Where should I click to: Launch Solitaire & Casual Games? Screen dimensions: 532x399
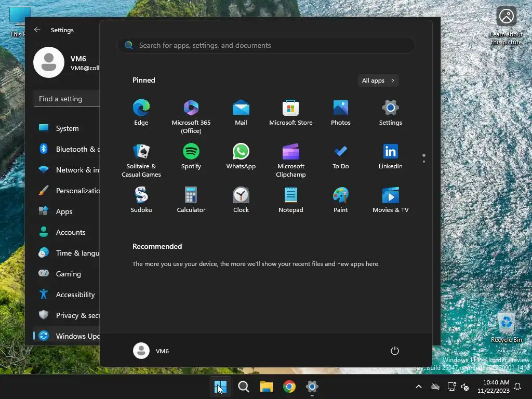(141, 161)
